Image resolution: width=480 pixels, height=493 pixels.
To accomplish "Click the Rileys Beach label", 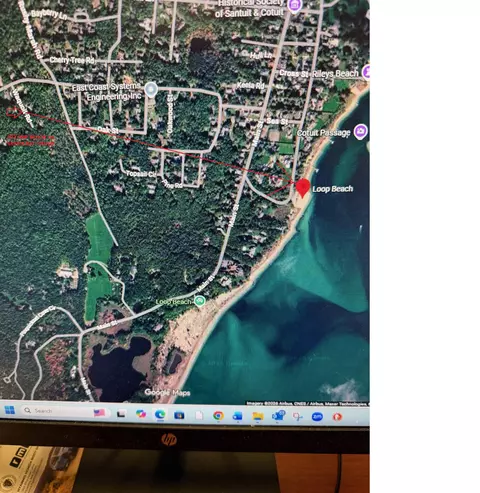I will pos(335,74).
